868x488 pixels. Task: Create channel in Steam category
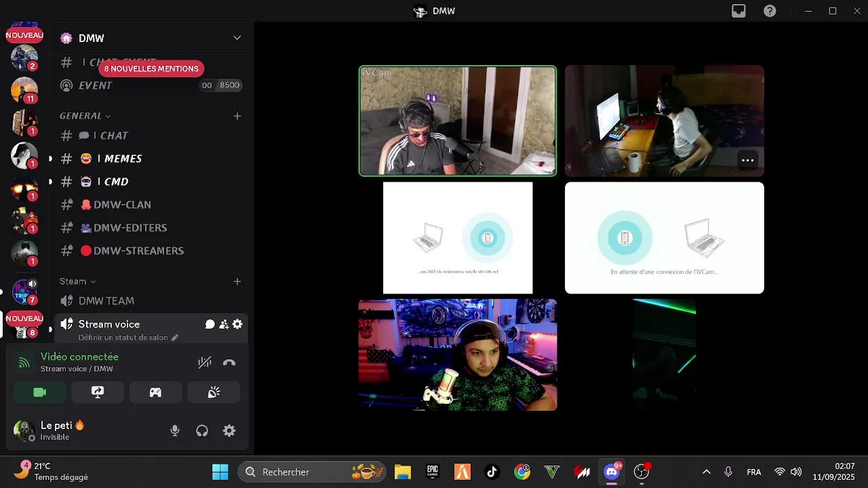point(237,281)
